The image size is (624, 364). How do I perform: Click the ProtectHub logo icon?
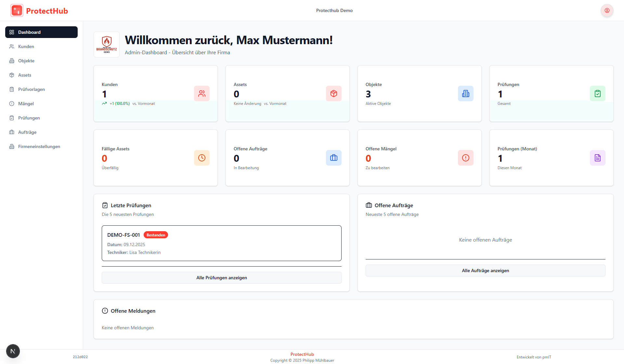[17, 10]
